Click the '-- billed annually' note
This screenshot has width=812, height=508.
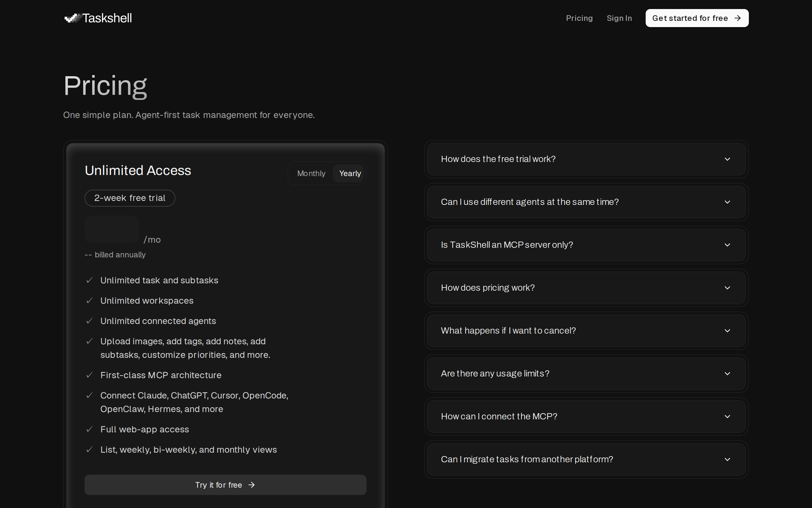click(115, 255)
